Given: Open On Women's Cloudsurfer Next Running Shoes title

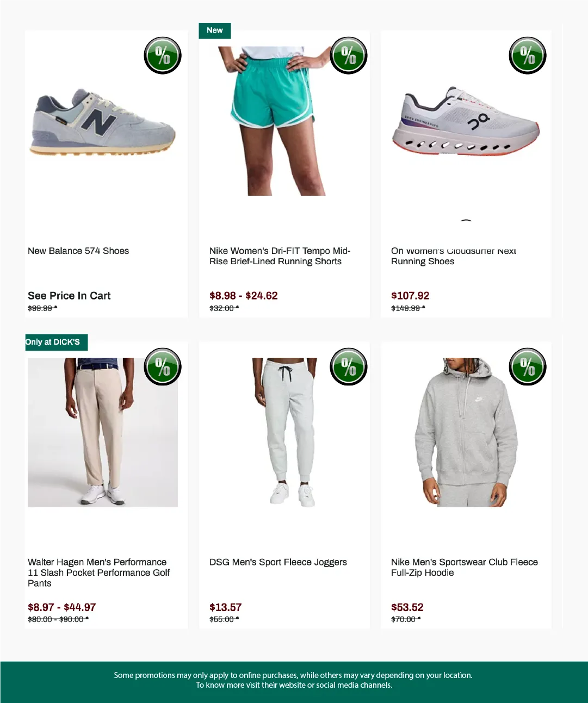Looking at the screenshot, I should pyautogui.click(x=454, y=256).
